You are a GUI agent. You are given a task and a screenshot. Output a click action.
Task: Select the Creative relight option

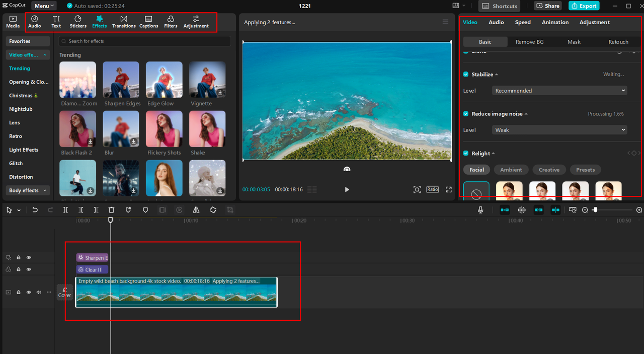pos(549,170)
